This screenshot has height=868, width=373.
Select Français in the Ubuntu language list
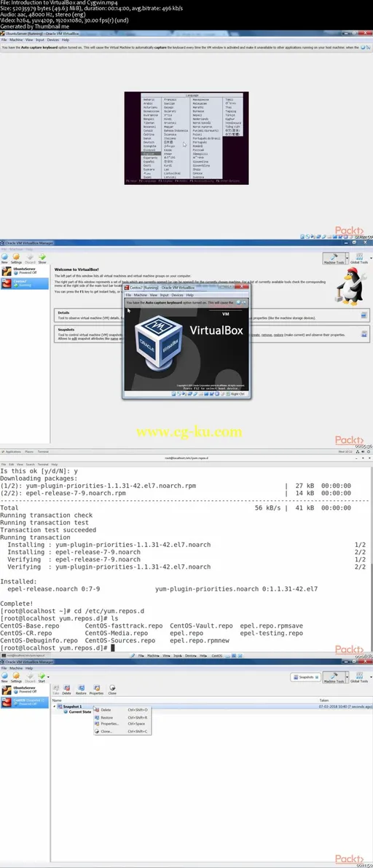pos(169,100)
